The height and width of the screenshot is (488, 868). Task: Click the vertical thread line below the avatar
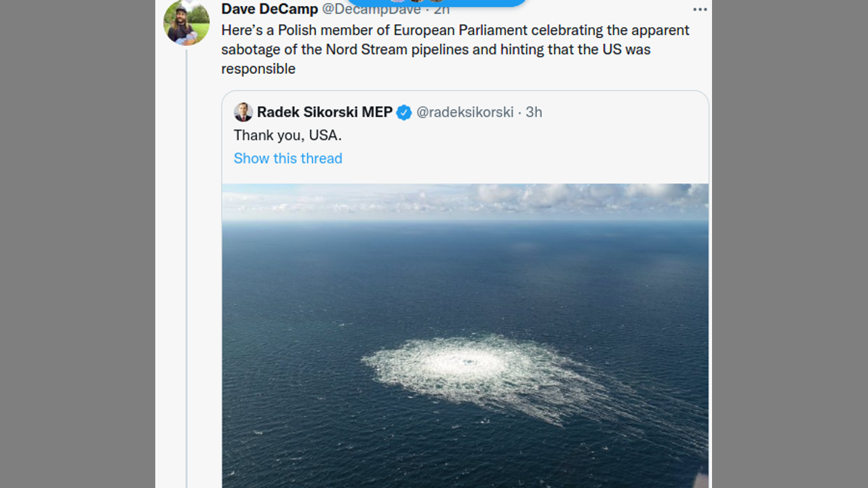click(186, 271)
